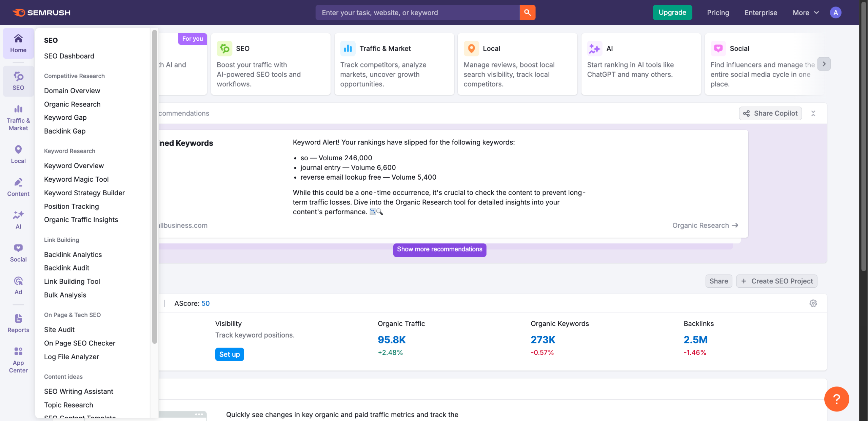Expand the More dropdown in header
The height and width of the screenshot is (421, 868).
pyautogui.click(x=805, y=13)
